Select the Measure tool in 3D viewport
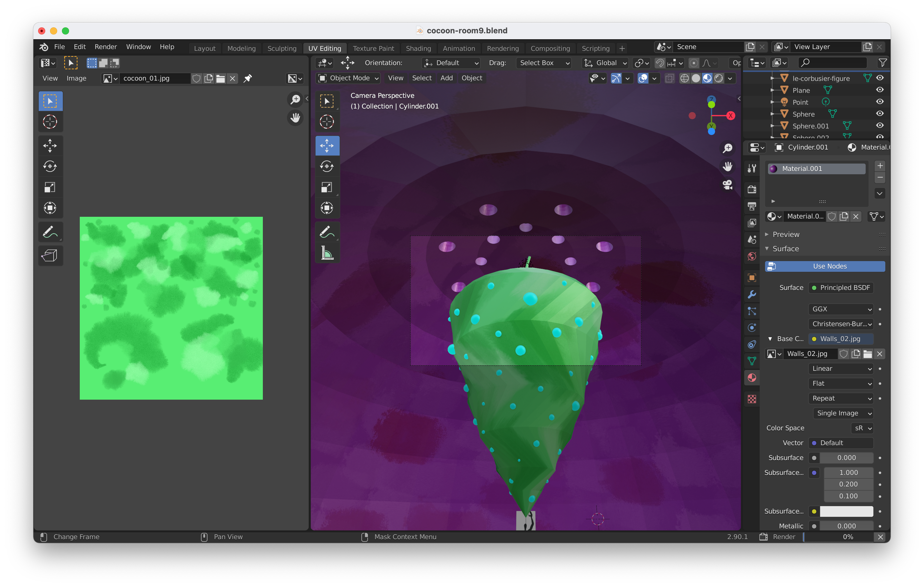Screen dimensions: 924x587 [x=327, y=253]
